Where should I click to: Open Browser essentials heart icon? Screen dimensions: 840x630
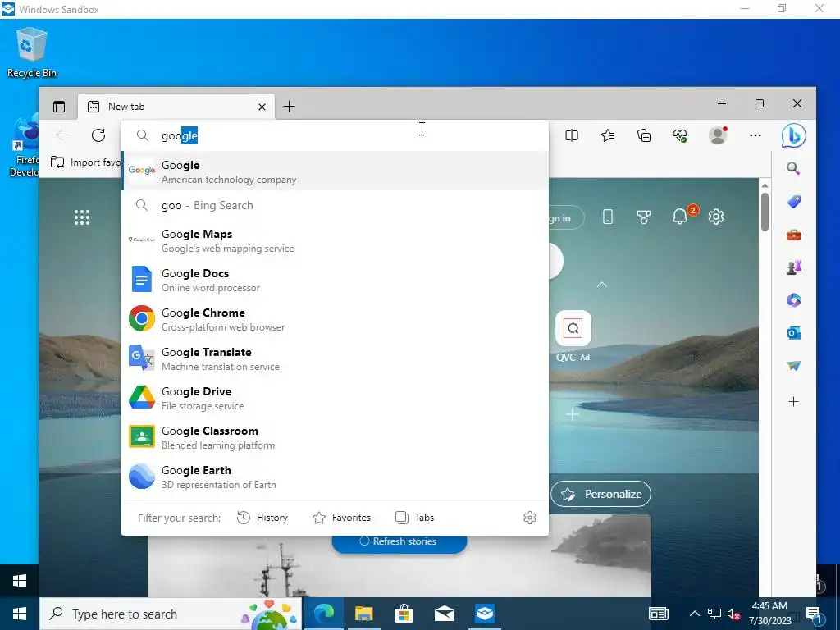pyautogui.click(x=680, y=135)
